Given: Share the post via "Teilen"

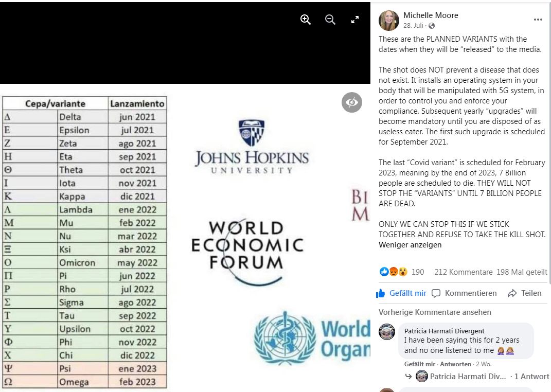Looking at the screenshot, I should click(524, 293).
